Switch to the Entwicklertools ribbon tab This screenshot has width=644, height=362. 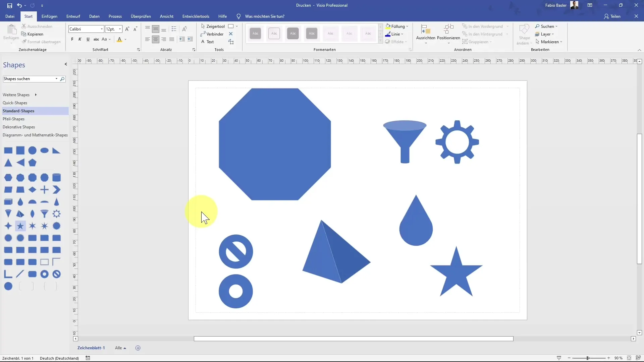click(x=196, y=16)
